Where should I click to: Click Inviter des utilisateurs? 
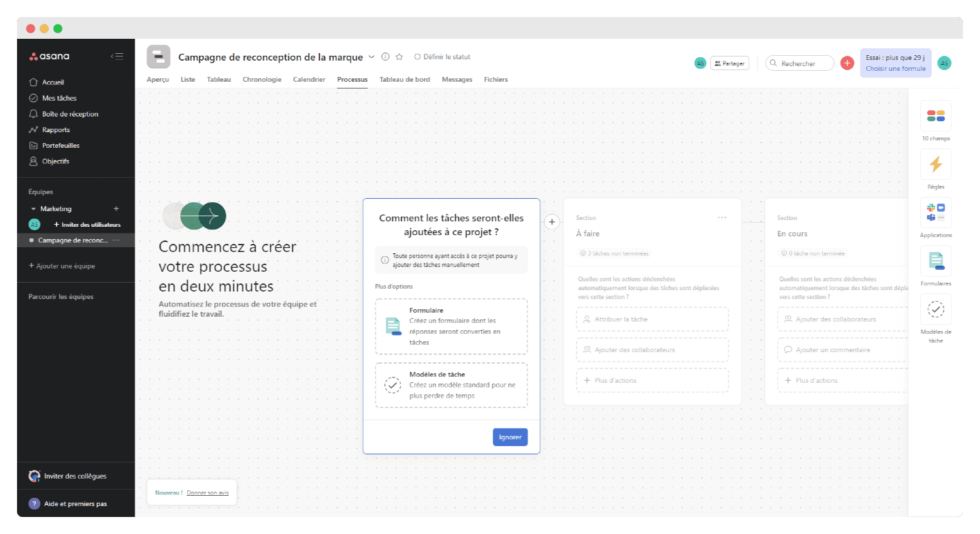[87, 225]
